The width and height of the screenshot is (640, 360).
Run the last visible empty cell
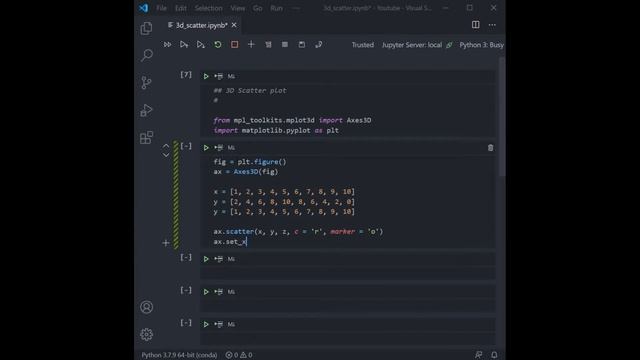[206, 324]
